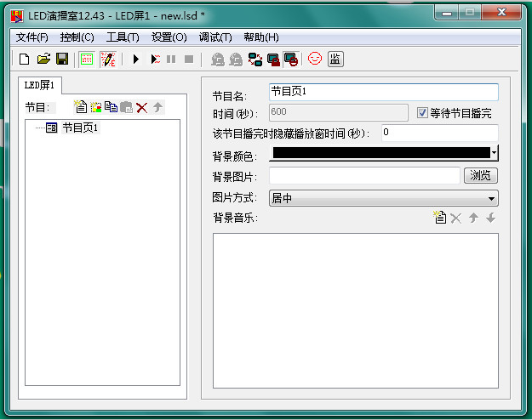Click the New file icon in toolbar
This screenshot has width=532, height=420.
click(24, 59)
